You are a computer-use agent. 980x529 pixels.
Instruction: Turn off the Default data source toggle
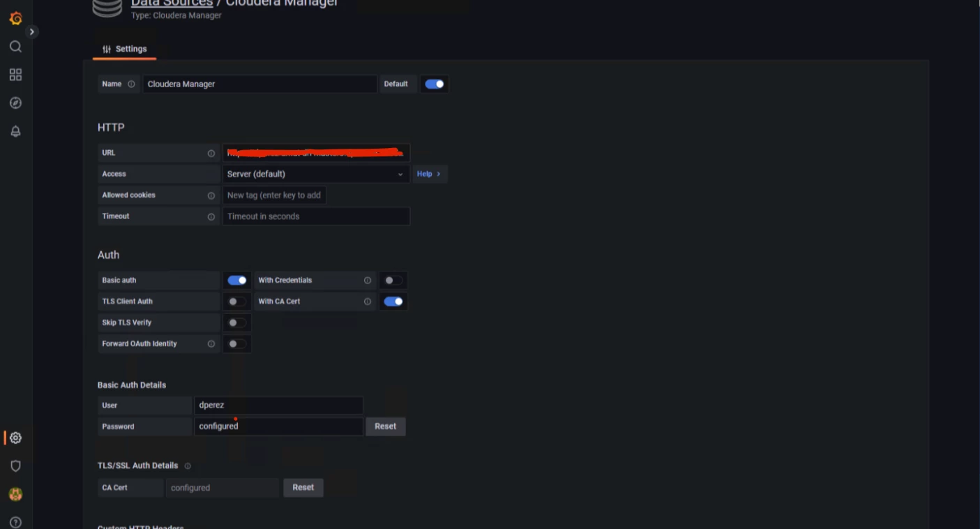(x=435, y=84)
